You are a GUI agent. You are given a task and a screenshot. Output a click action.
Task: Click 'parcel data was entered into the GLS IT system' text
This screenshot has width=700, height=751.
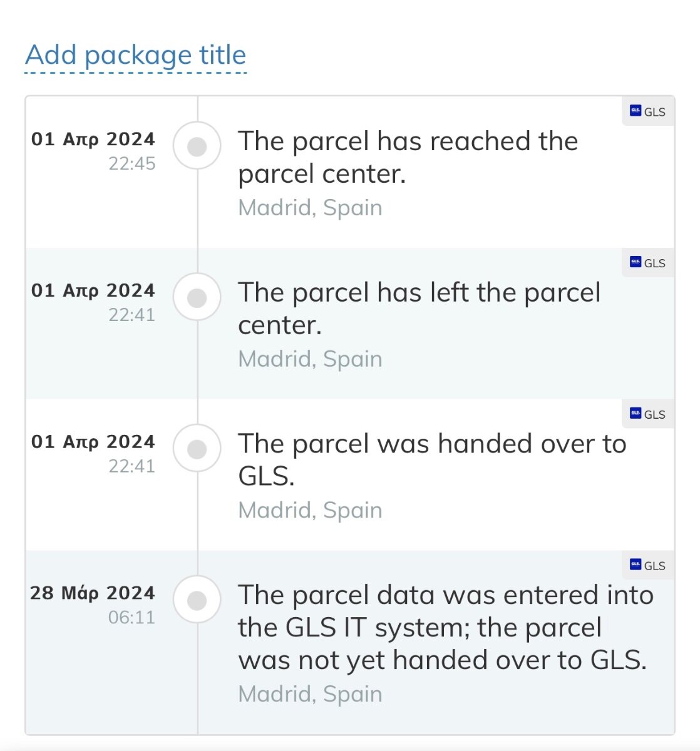pyautogui.click(x=445, y=611)
